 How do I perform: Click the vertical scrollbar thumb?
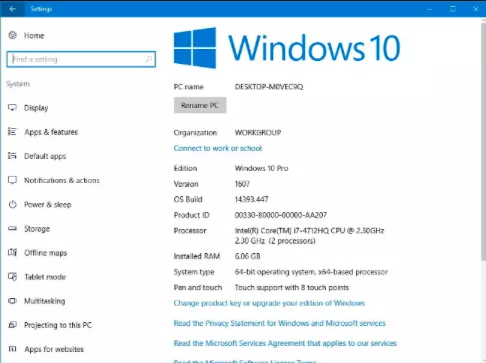click(483, 142)
